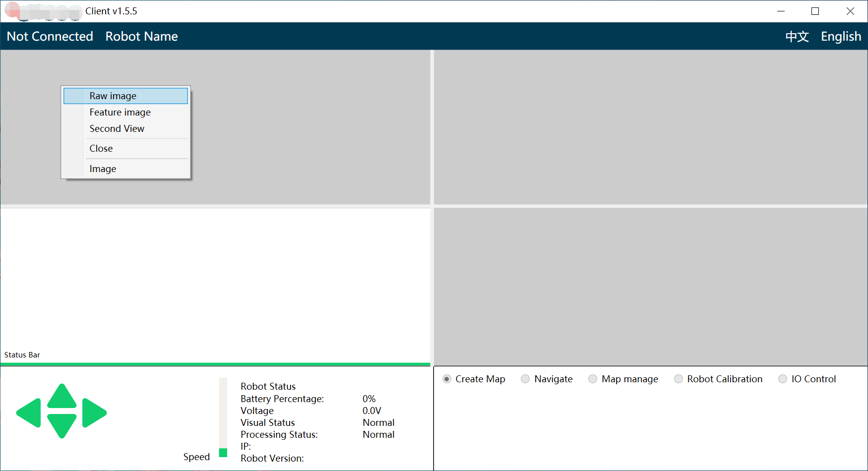Select the Navigate radio option
Image resolution: width=868 pixels, height=471 pixels.
coord(525,379)
